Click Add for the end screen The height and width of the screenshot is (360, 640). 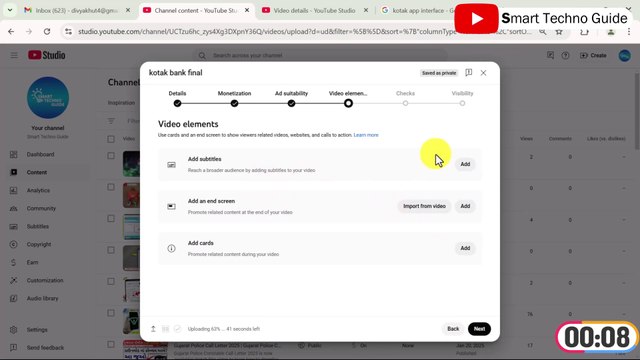point(465,206)
